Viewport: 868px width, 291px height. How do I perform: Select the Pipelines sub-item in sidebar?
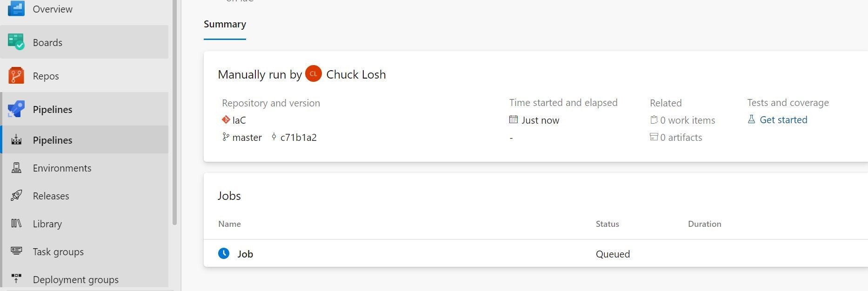(52, 140)
